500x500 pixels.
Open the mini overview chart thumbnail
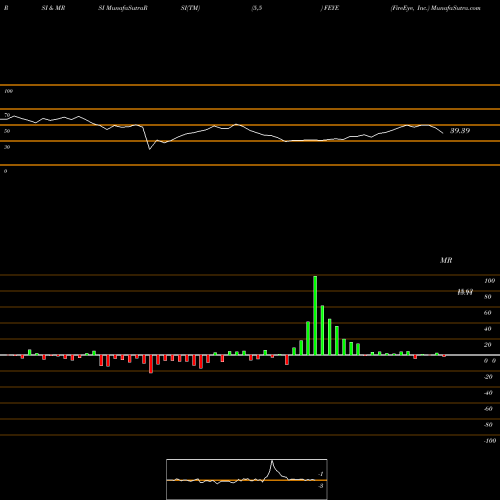(x=247, y=479)
